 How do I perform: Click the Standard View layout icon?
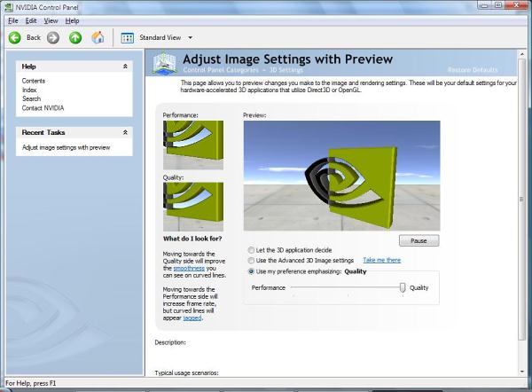coord(128,37)
